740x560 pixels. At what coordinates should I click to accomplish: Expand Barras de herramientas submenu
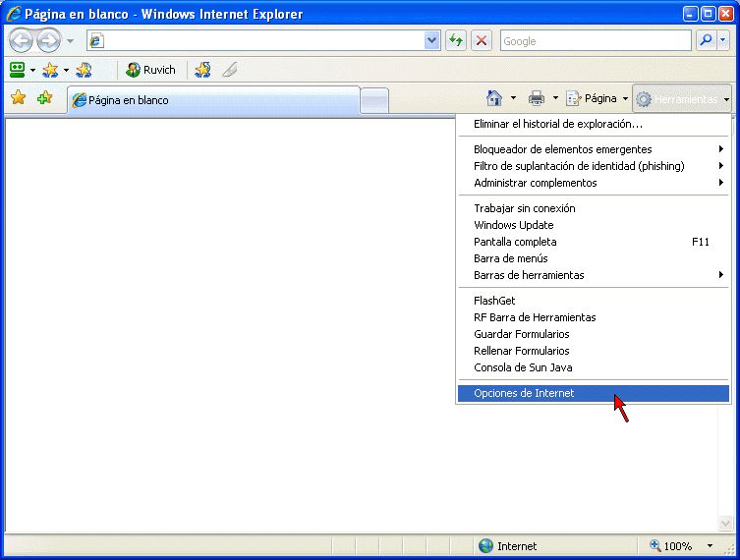tap(594, 275)
